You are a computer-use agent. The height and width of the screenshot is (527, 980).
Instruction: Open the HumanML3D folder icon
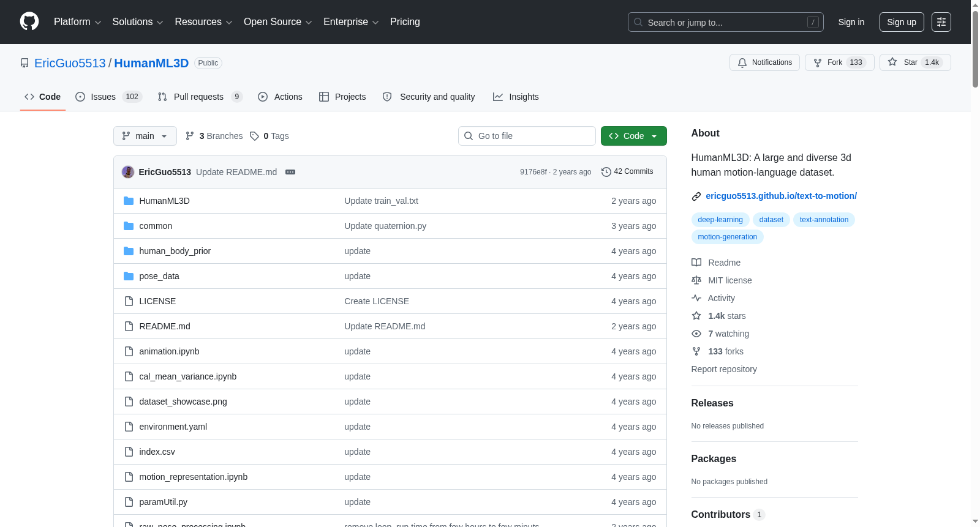[x=129, y=201]
